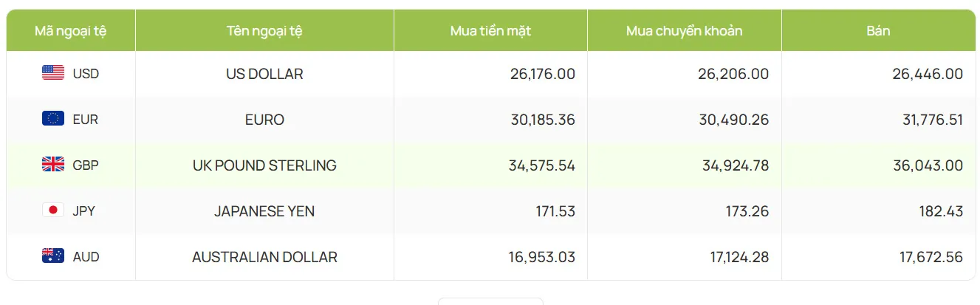This screenshot has height=305, width=980.
Task: Click the 'Mã ngoại tệ' column header
Action: point(71,31)
